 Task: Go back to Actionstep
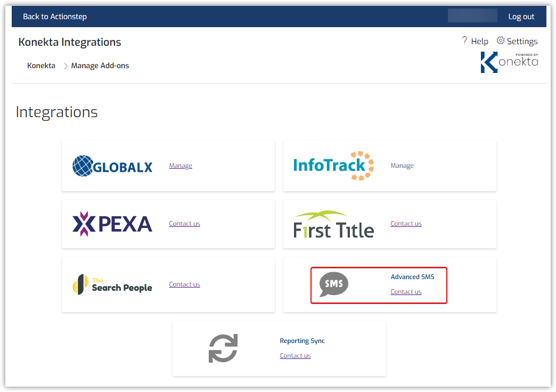[55, 17]
